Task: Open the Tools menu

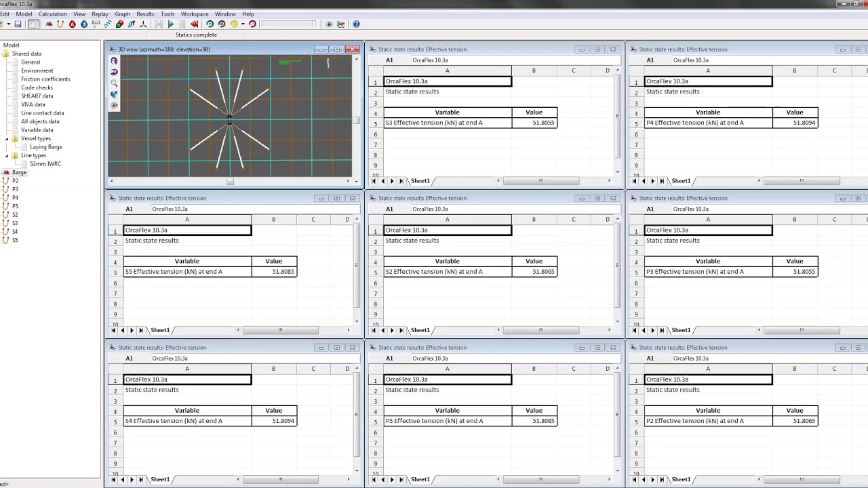Action: pyautogui.click(x=167, y=14)
